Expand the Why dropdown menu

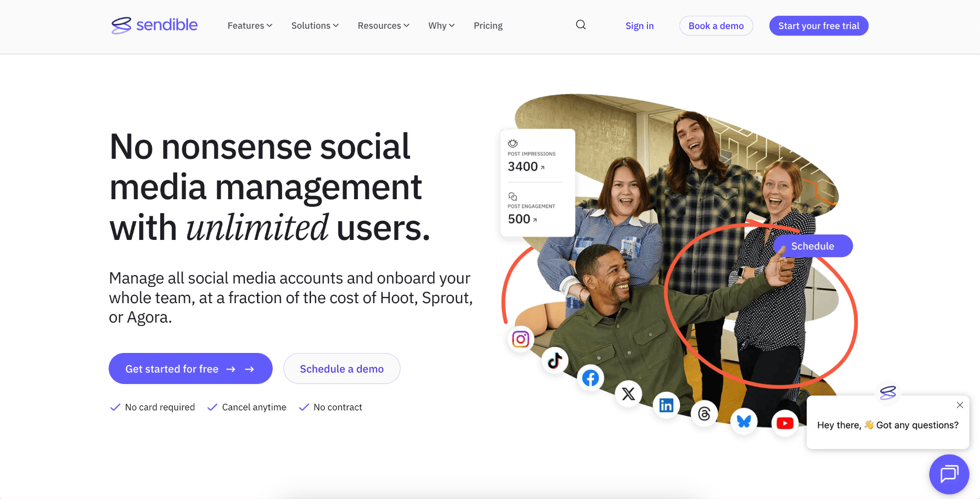coord(441,25)
